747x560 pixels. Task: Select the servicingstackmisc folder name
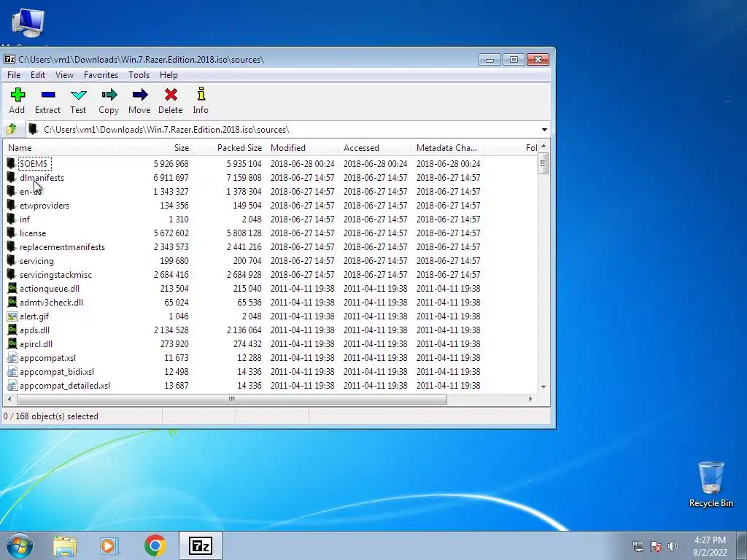[x=55, y=274]
